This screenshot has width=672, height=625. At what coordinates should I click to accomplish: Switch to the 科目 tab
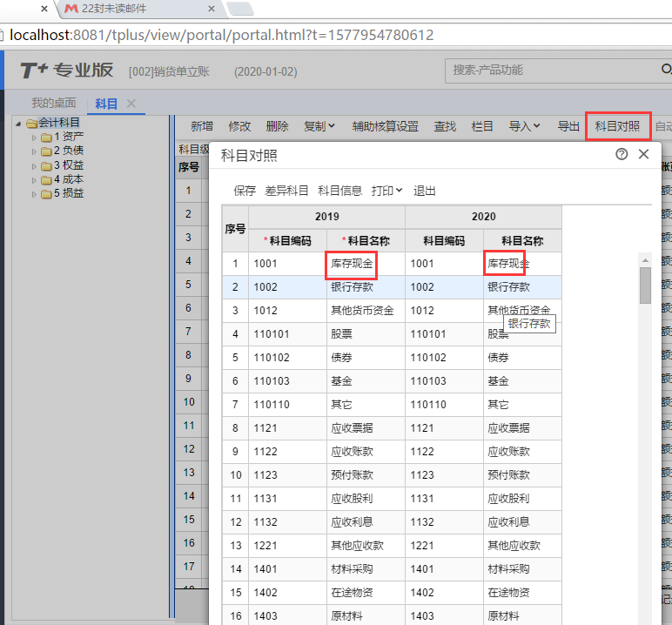coord(106,104)
